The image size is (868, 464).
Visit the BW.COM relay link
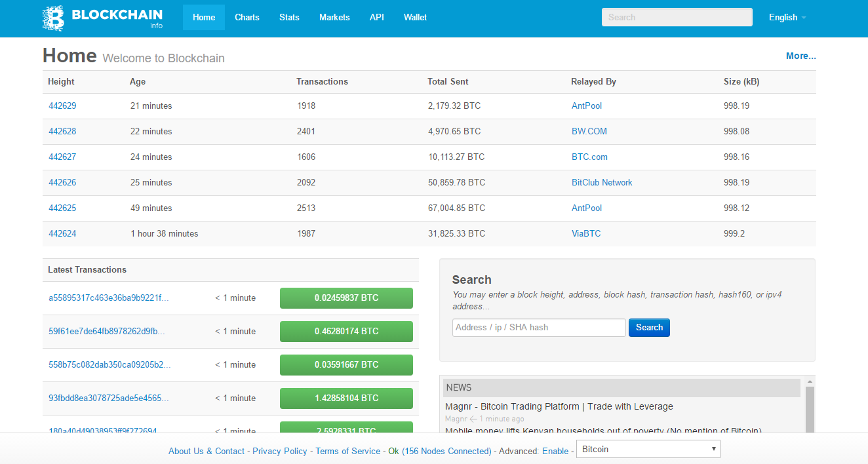[589, 131]
